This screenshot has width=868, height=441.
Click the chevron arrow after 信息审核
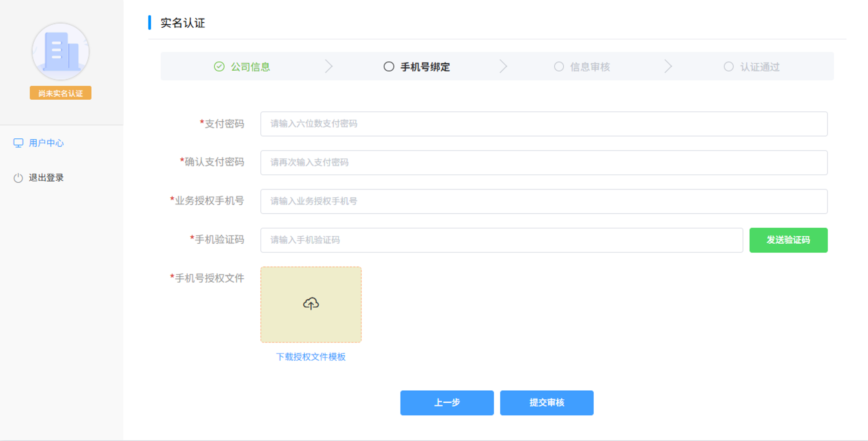tap(668, 67)
